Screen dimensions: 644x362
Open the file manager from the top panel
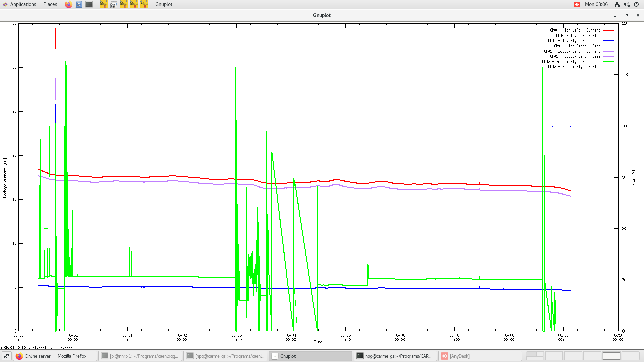click(x=79, y=4)
